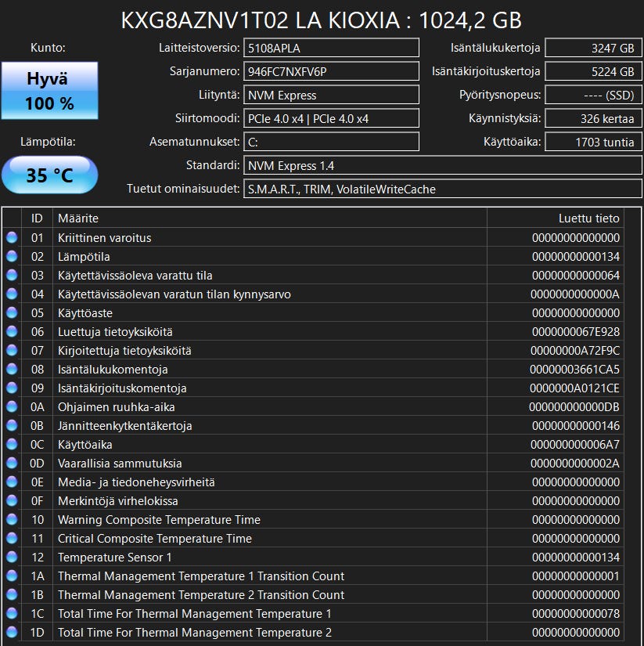Click the ID column header
The image size is (644, 646).
(x=37, y=218)
